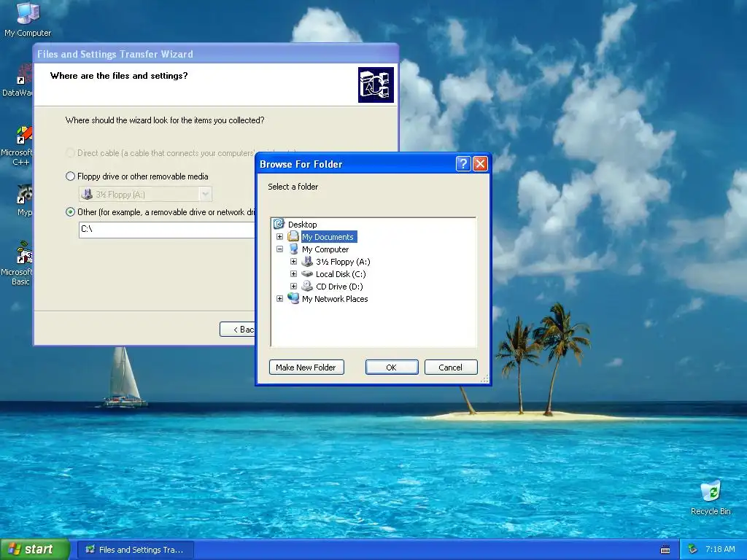Expand the Local Disk (C:) node

coord(293,274)
